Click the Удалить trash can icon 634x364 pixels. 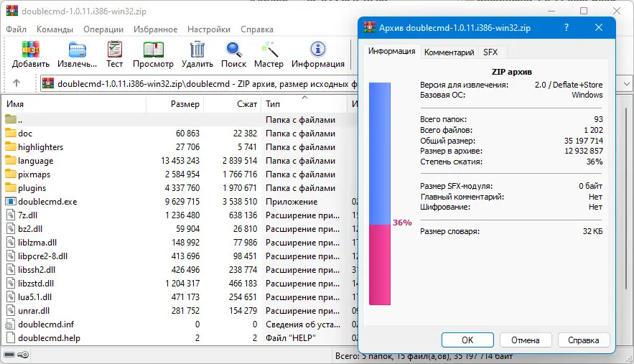(x=197, y=50)
